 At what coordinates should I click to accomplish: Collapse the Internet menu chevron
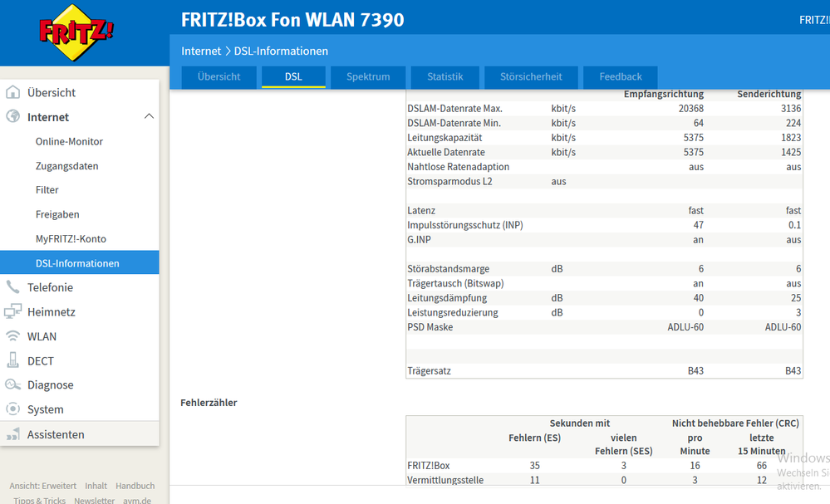[x=150, y=116]
